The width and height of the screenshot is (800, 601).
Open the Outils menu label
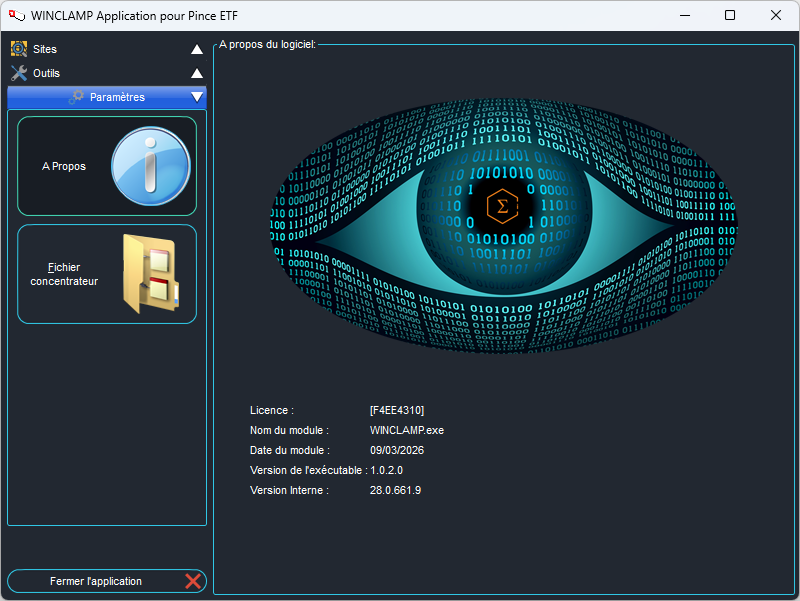47,73
